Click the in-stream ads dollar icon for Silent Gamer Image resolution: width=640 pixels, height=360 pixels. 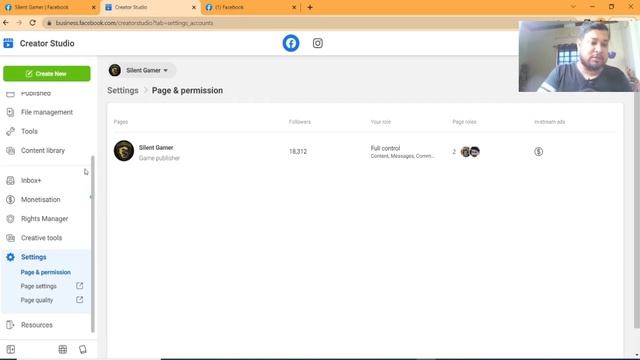(538, 152)
